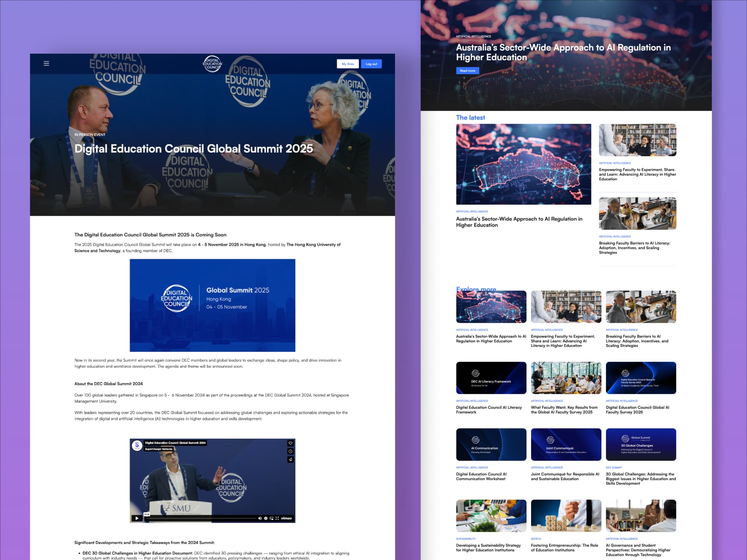Open SuperCharger Ventures channel label
The height and width of the screenshot is (560, 747).
click(x=159, y=449)
